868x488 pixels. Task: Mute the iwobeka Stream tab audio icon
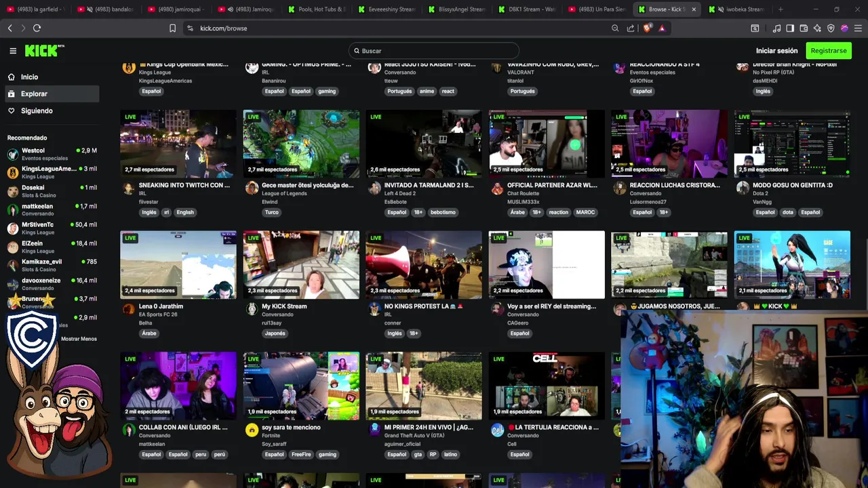tap(721, 9)
